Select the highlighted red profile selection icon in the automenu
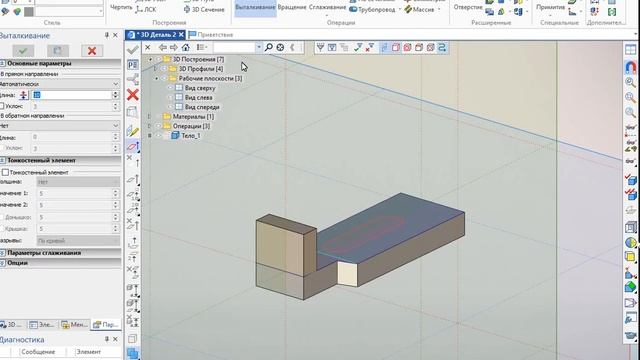 (133, 146)
